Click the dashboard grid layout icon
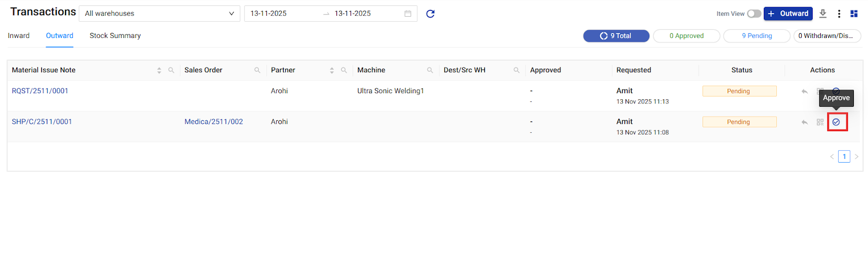Image resolution: width=868 pixels, height=264 pixels. 854,14
